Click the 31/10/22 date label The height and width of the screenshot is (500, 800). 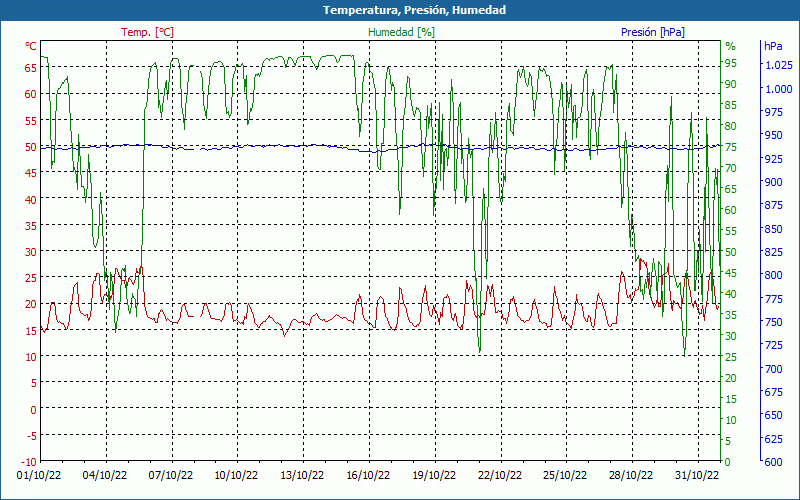coord(697,476)
